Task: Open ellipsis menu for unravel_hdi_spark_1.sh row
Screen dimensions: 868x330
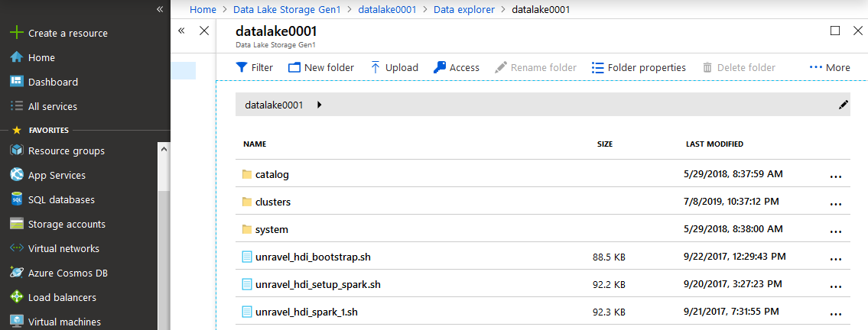Action: (x=835, y=313)
